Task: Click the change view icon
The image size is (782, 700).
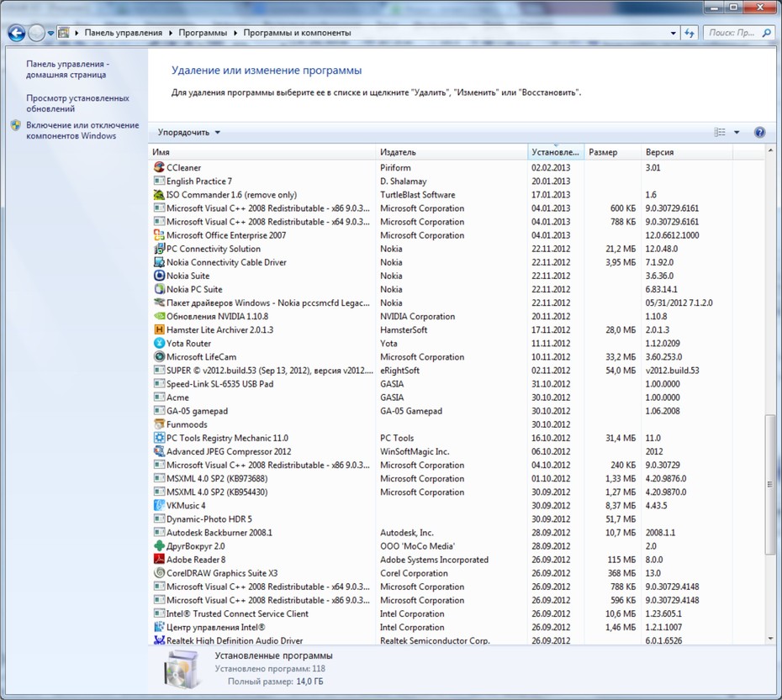Action: click(x=720, y=132)
